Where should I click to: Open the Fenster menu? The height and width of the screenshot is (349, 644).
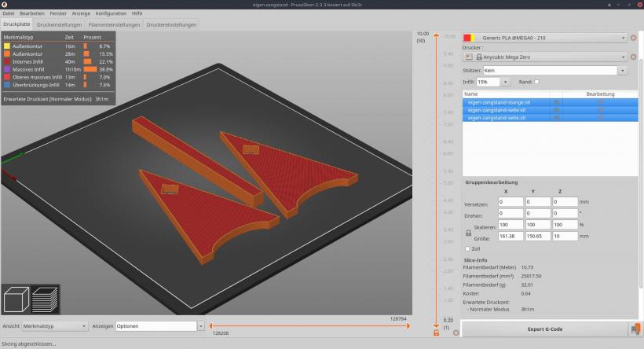coord(58,13)
